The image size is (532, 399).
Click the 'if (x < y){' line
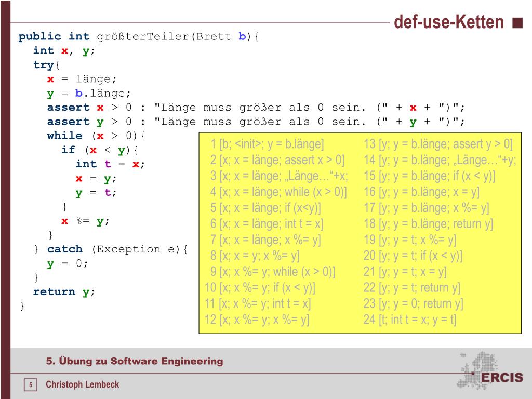(100, 150)
